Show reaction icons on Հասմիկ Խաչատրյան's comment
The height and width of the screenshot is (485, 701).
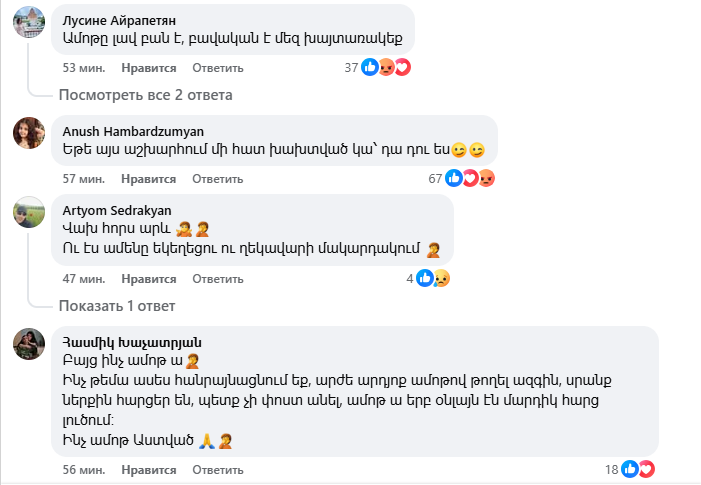(638, 468)
